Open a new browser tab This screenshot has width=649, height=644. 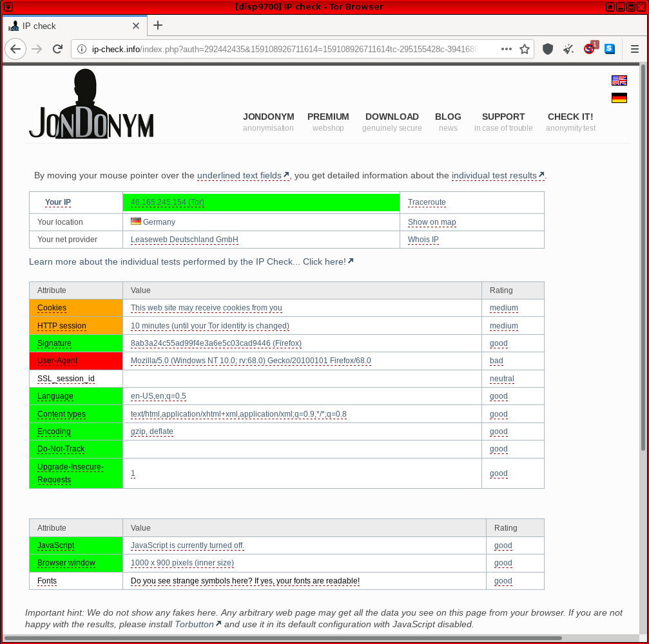coord(158,26)
